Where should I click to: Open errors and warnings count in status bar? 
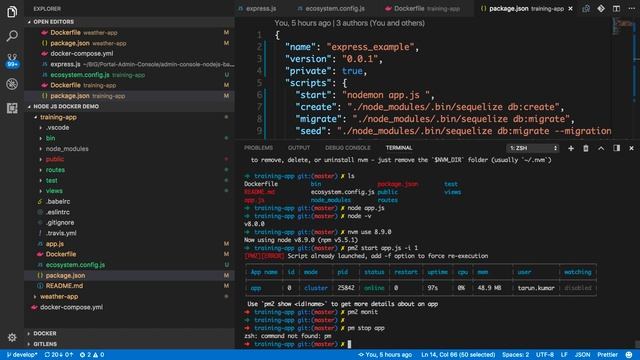click(x=92, y=355)
